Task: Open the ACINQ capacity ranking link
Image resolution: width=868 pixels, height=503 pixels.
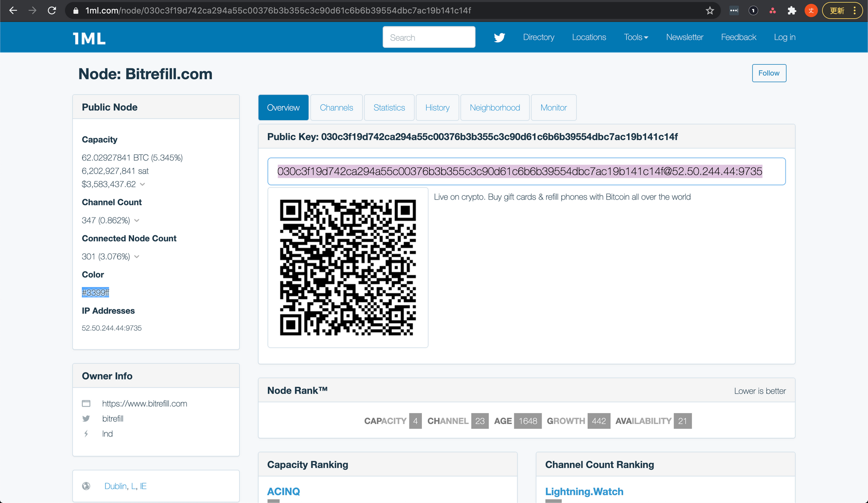Action: 283,491
